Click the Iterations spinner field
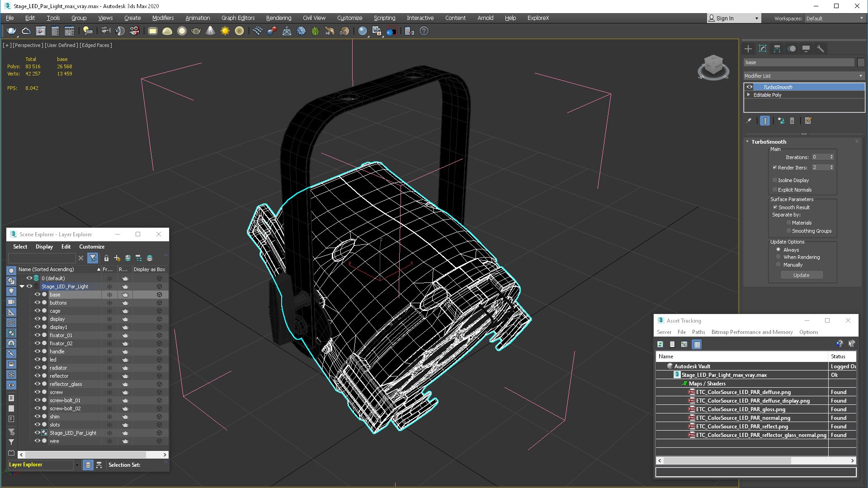 pos(819,157)
